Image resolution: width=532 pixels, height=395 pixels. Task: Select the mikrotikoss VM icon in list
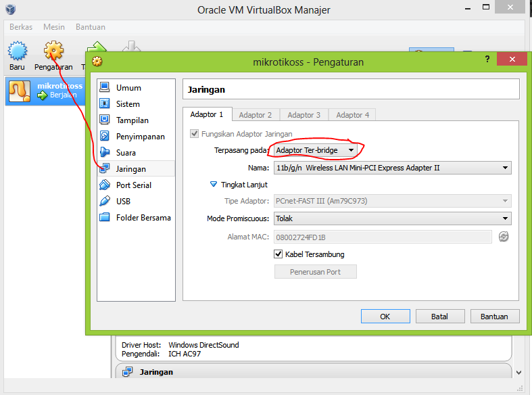click(20, 91)
